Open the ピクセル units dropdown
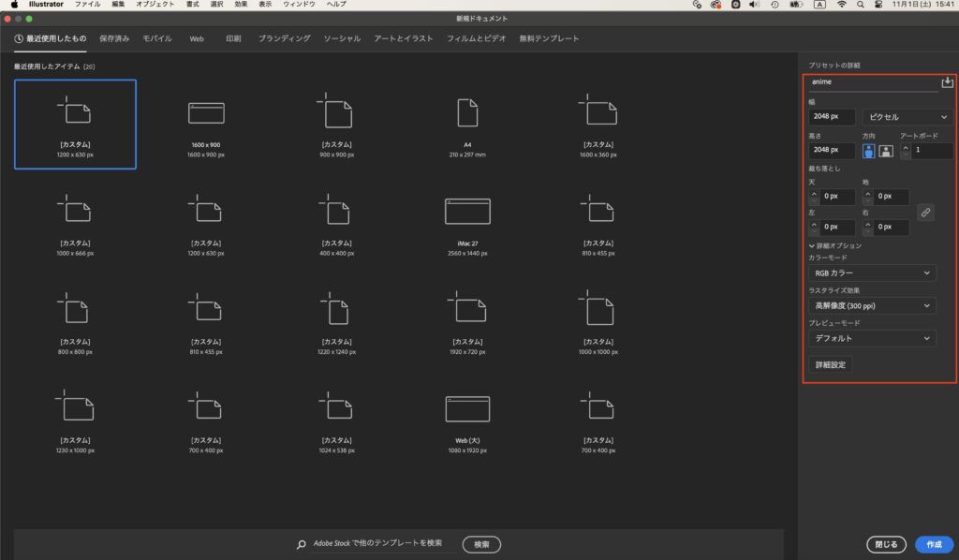The width and height of the screenshot is (959, 560). [x=906, y=116]
